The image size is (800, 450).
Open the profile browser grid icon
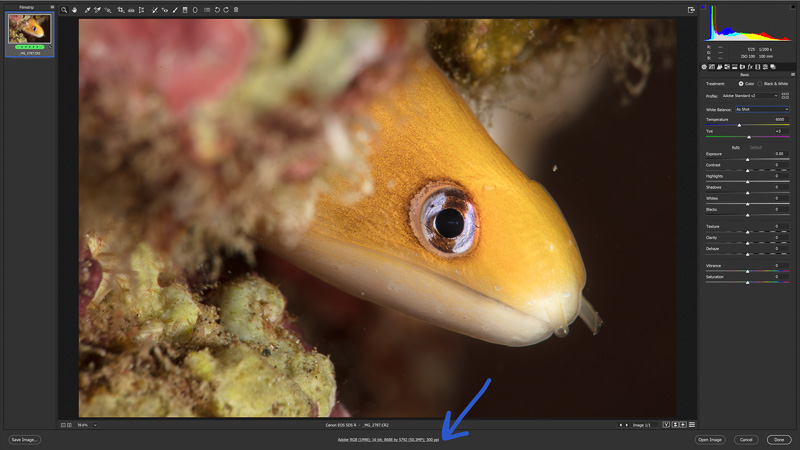(x=785, y=95)
